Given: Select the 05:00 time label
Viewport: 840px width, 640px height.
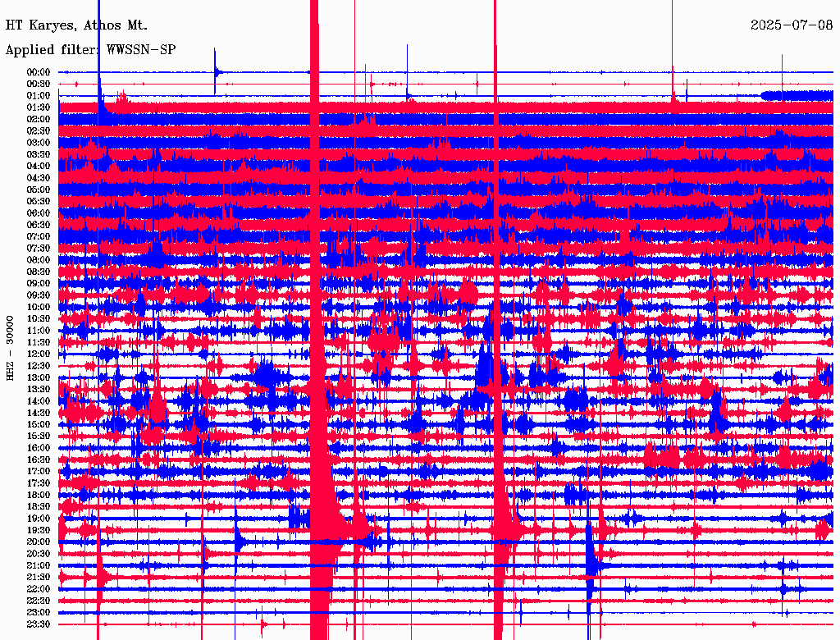Looking at the screenshot, I should 39,190.
